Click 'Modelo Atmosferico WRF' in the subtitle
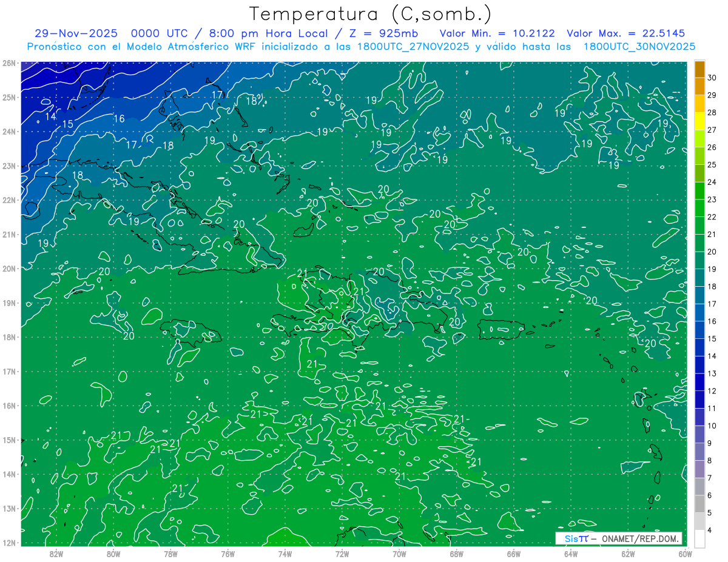 coord(191,47)
